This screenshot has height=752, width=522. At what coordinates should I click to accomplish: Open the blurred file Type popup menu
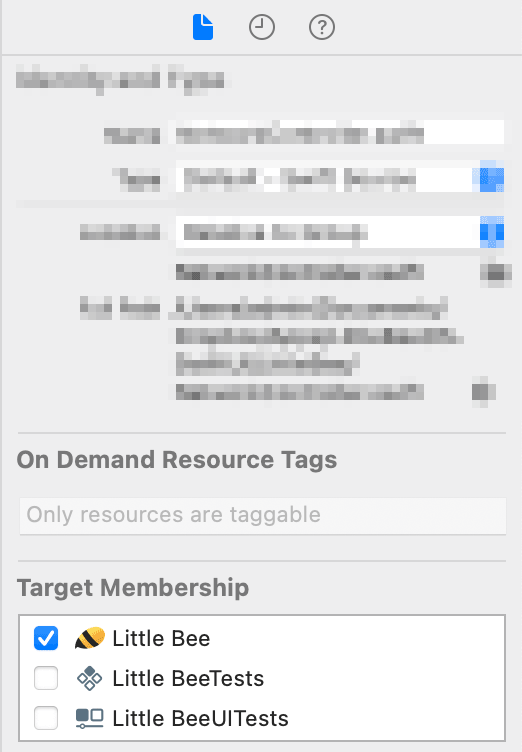point(340,179)
